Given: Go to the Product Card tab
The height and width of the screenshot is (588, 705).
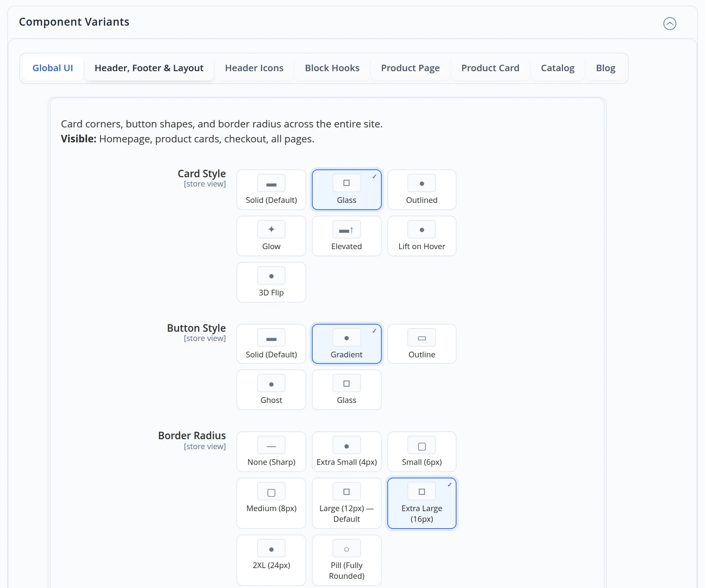Looking at the screenshot, I should pyautogui.click(x=490, y=68).
